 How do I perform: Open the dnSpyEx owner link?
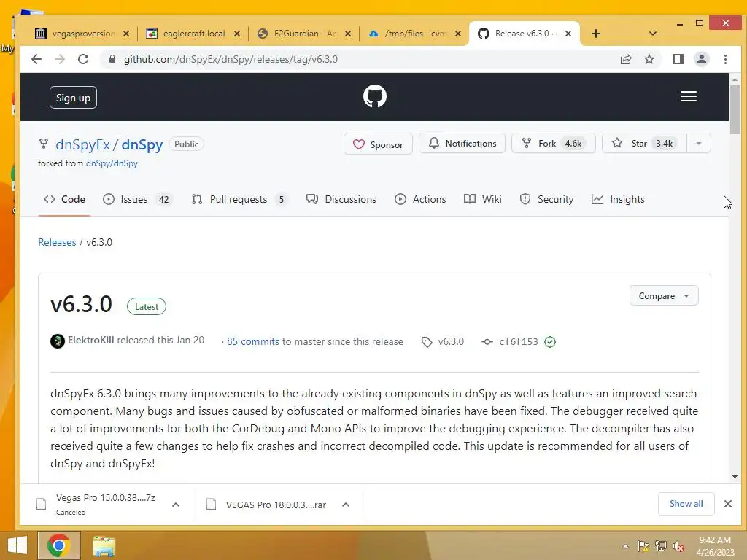[82, 144]
